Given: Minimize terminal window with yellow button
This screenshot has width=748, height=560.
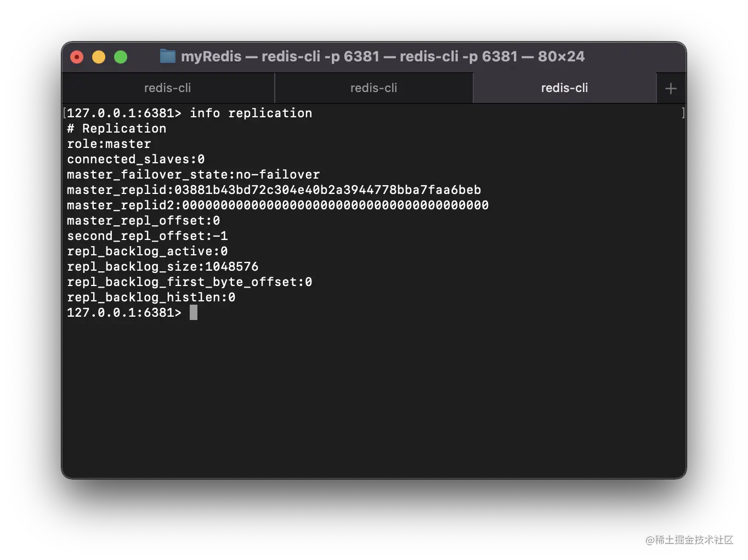Looking at the screenshot, I should (x=99, y=57).
